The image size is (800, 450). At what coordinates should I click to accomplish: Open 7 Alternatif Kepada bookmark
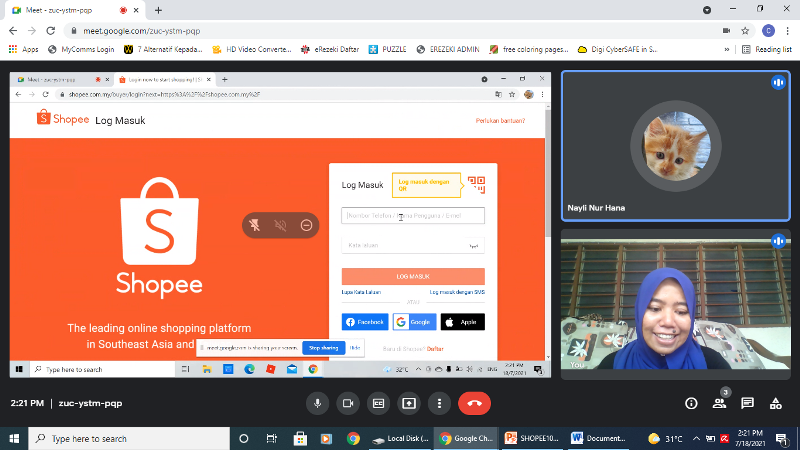click(163, 49)
